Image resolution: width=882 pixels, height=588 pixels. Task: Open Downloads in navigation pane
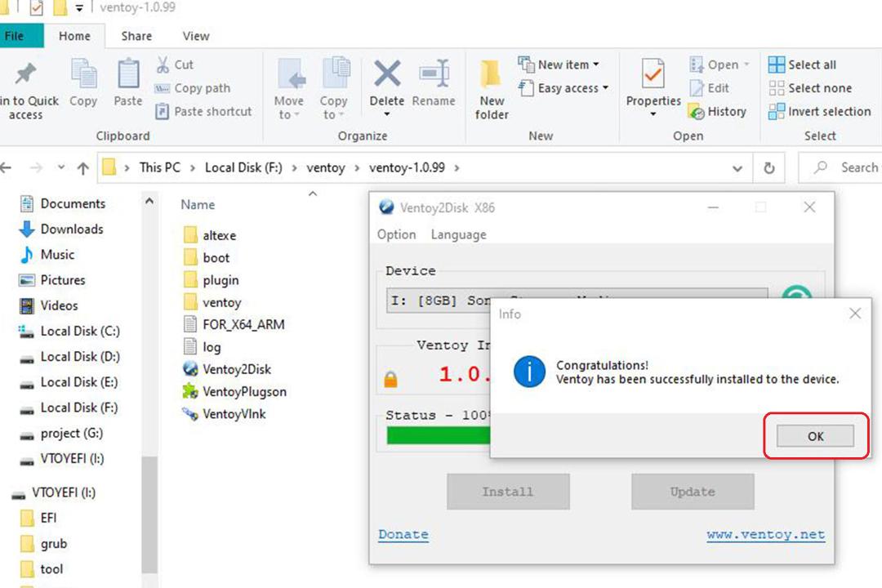point(61,229)
